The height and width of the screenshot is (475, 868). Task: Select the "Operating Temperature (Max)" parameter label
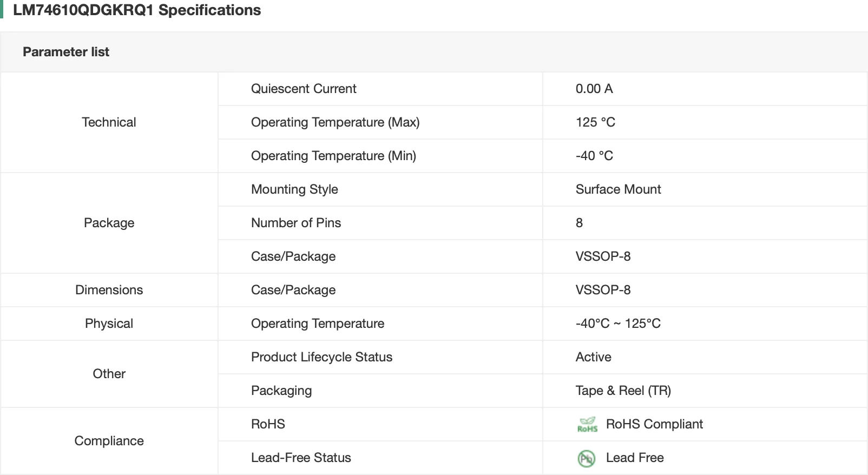point(335,122)
